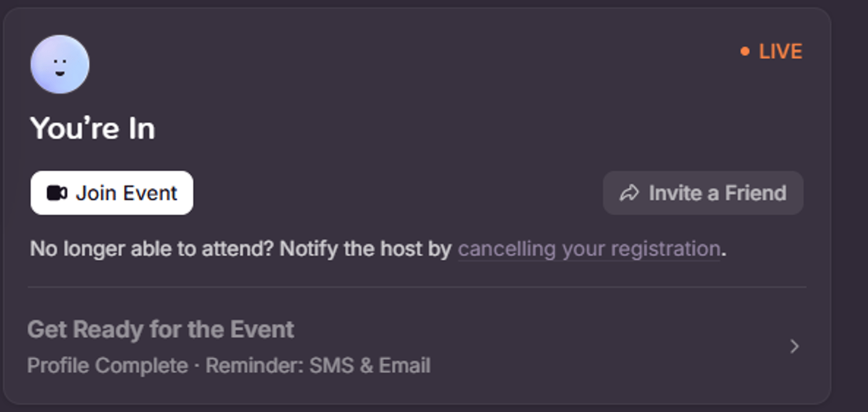The width and height of the screenshot is (868, 412).
Task: Click the word "Friend" on the invite button
Action: click(755, 193)
